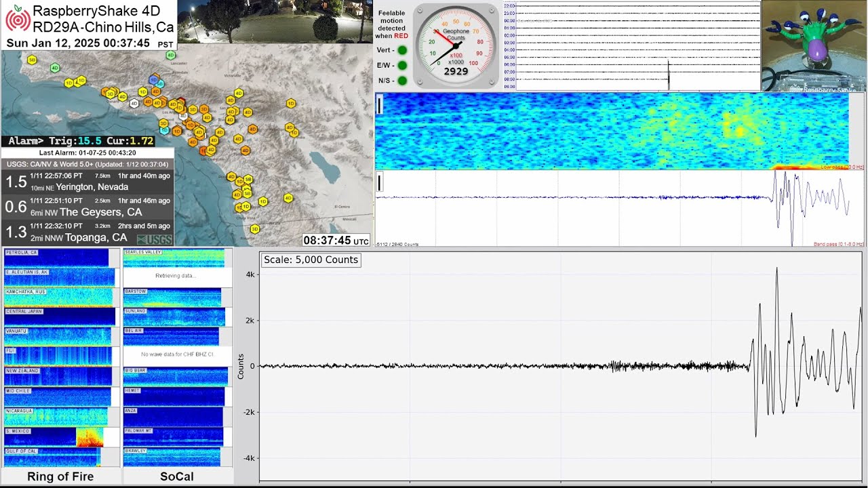Click the 'No wave data for CHF BHZ CI' panel
Viewport: 868px width, 488px height.
[x=177, y=355]
